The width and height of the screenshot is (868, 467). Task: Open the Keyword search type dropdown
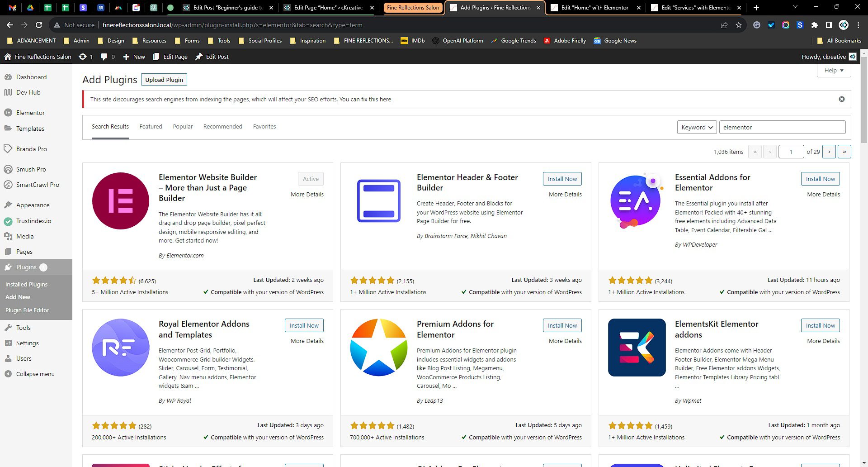click(697, 127)
